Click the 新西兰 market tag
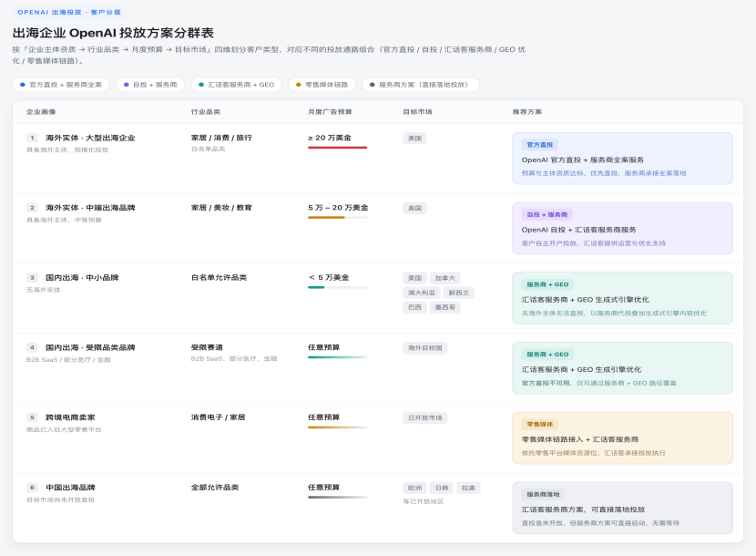 click(x=458, y=293)
